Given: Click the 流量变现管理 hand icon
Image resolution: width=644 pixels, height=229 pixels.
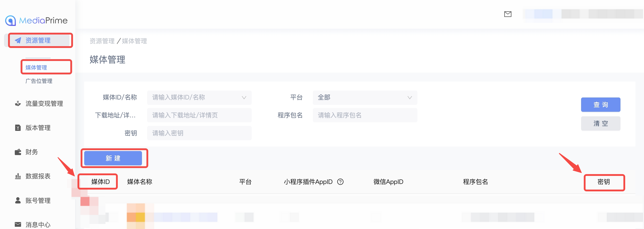Looking at the screenshot, I should click(18, 103).
